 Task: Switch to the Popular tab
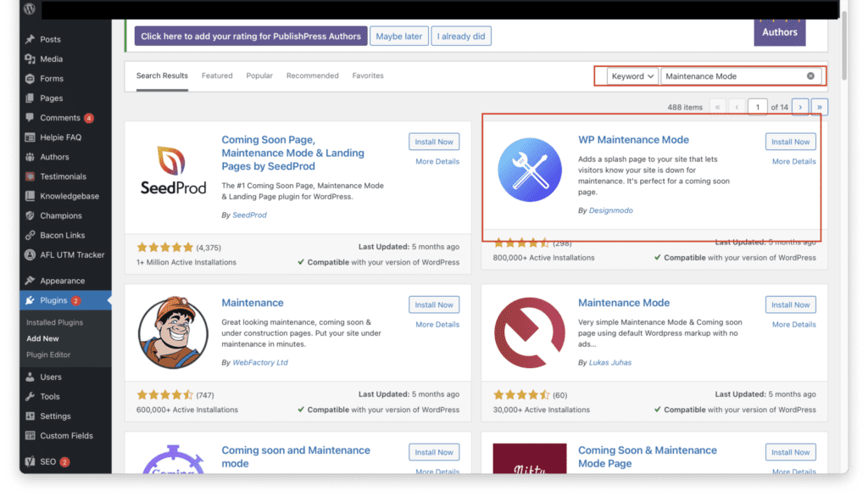tap(259, 75)
